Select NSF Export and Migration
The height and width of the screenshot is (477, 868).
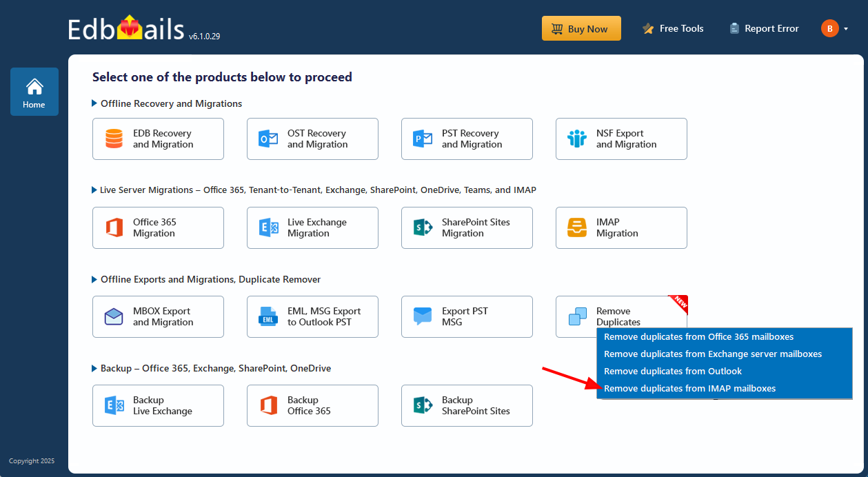pyautogui.click(x=620, y=139)
